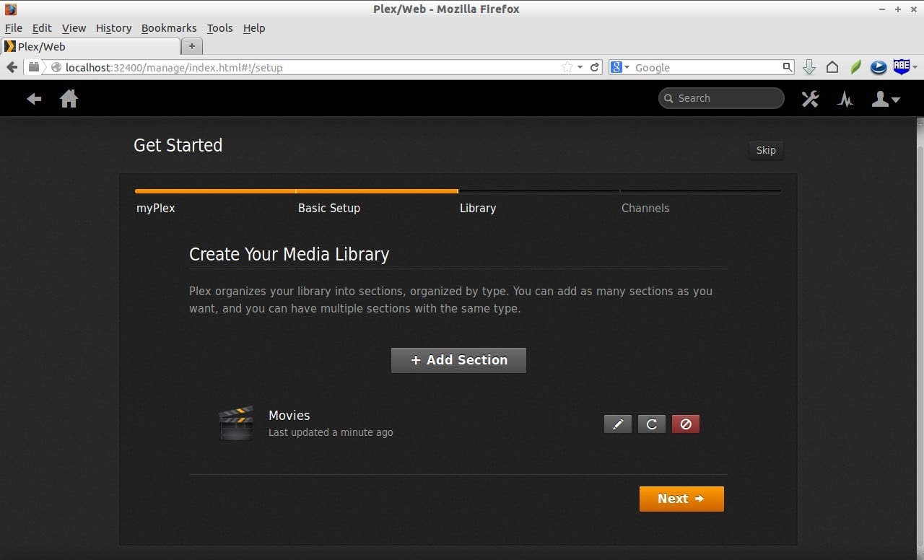Focus the Plex Search field
This screenshot has height=560, width=924.
point(721,98)
